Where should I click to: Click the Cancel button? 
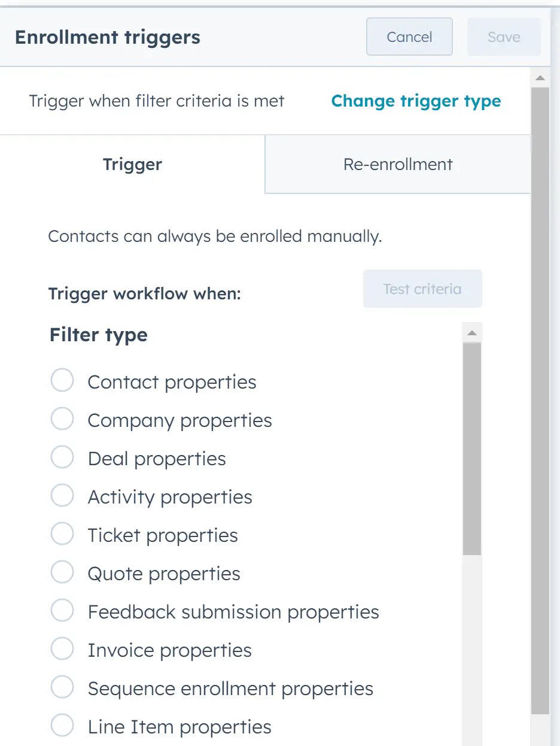click(409, 37)
